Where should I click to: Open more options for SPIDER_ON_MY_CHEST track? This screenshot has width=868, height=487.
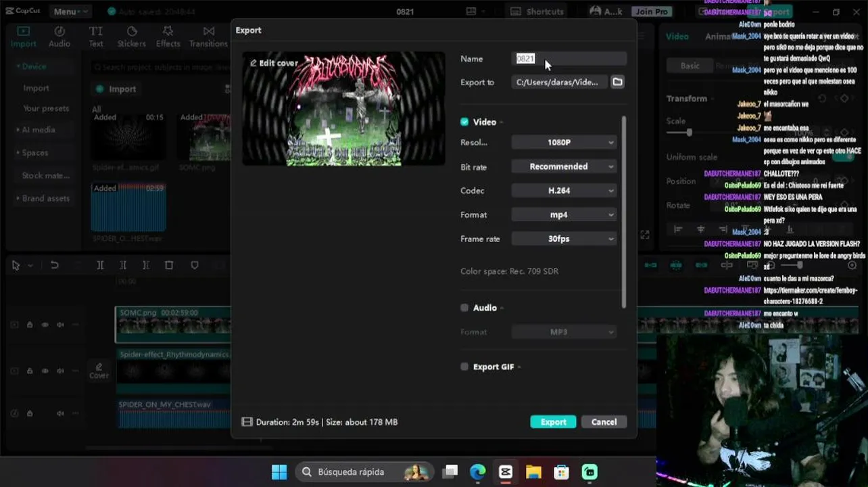pyautogui.click(x=75, y=413)
